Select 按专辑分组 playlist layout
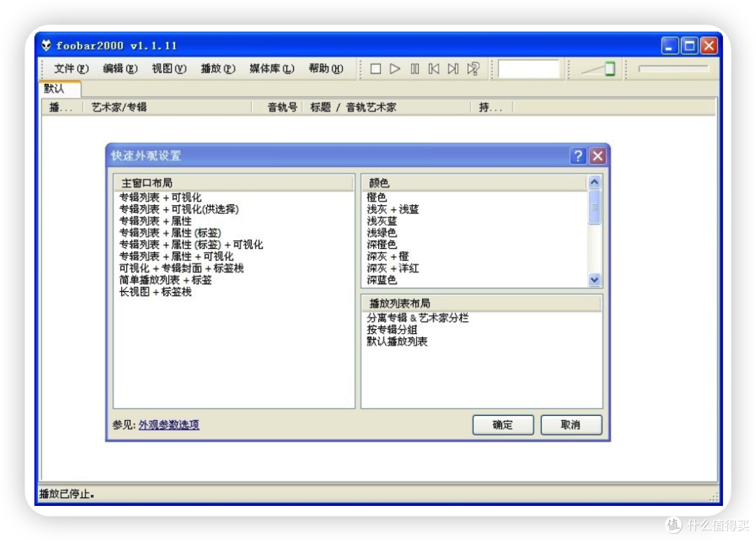This screenshot has width=756, height=541. 391,330
